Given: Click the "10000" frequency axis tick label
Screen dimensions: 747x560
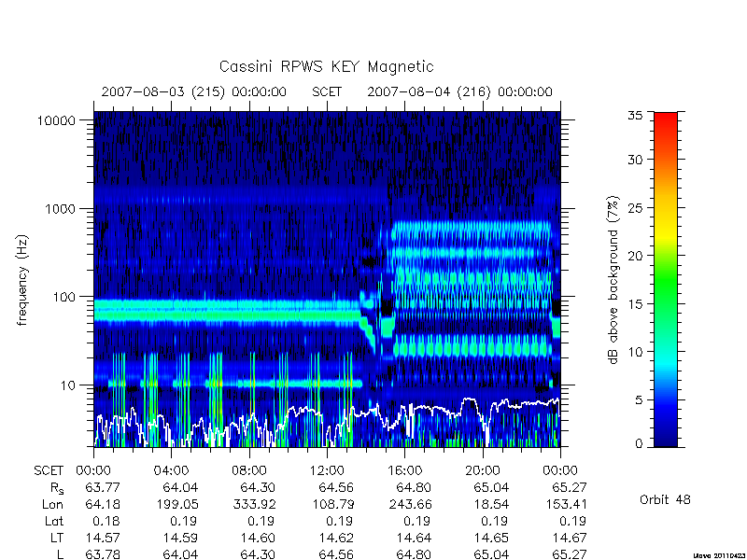Looking at the screenshot, I should (57, 121).
